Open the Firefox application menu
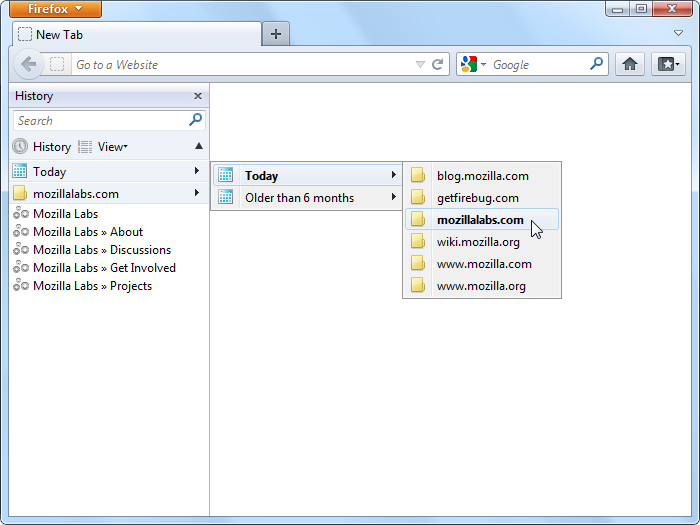The height and width of the screenshot is (525, 700). pyautogui.click(x=55, y=9)
